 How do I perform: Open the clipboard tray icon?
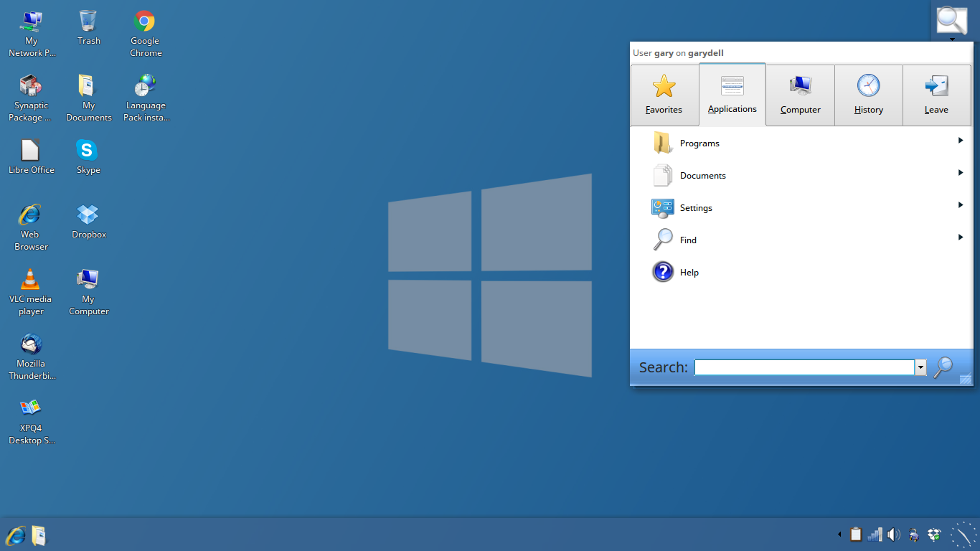click(x=856, y=534)
